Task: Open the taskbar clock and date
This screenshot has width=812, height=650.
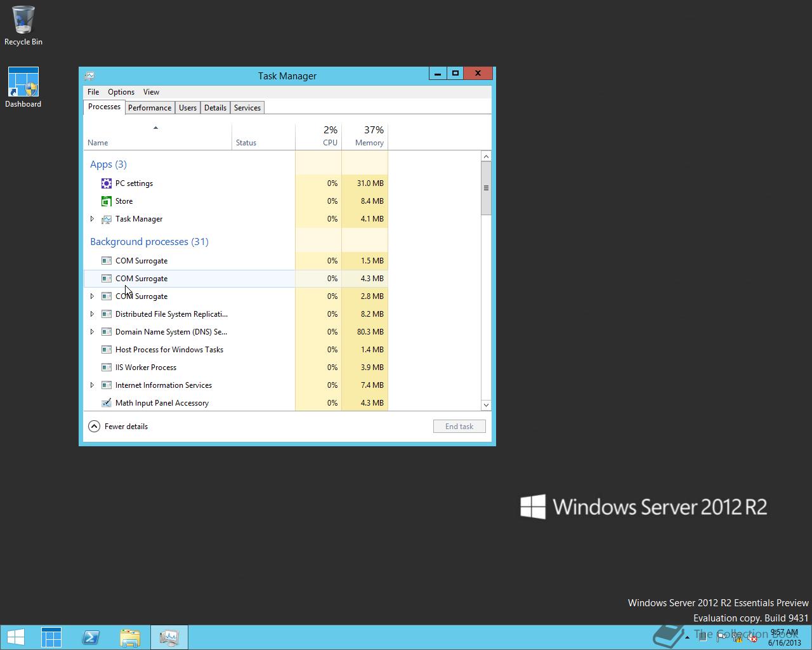Action: tap(784, 637)
